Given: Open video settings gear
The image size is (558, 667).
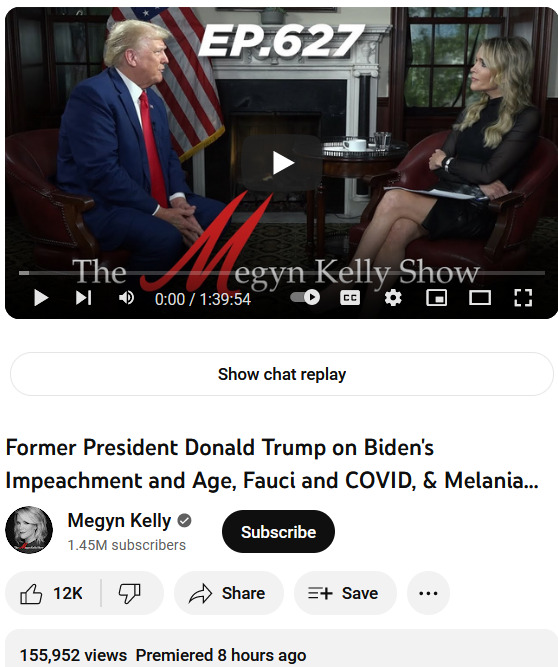Looking at the screenshot, I should tap(393, 298).
